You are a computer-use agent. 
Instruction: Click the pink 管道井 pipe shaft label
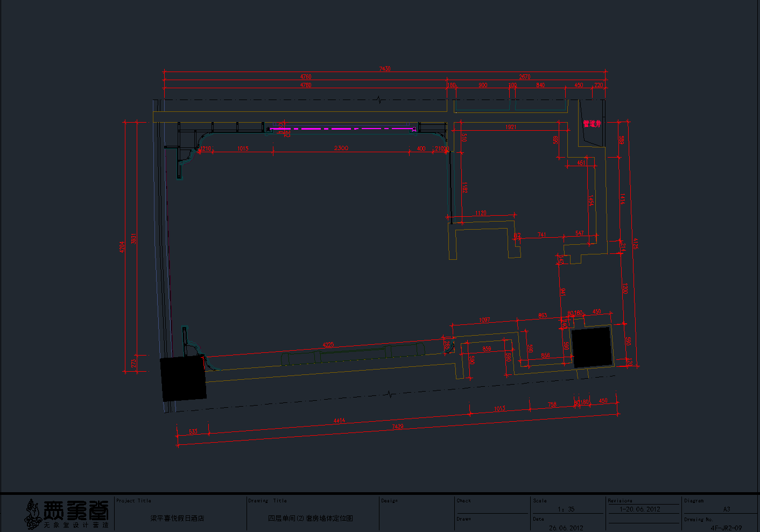(x=592, y=124)
